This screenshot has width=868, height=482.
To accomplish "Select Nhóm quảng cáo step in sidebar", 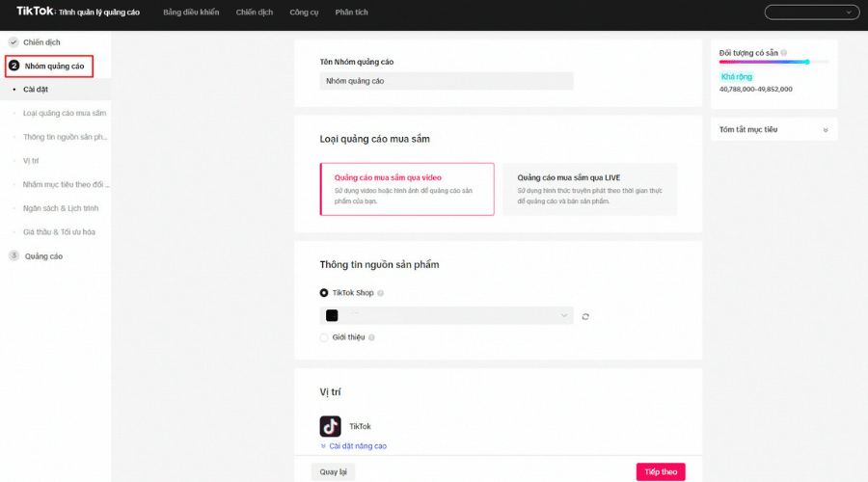I will pyautogui.click(x=54, y=66).
